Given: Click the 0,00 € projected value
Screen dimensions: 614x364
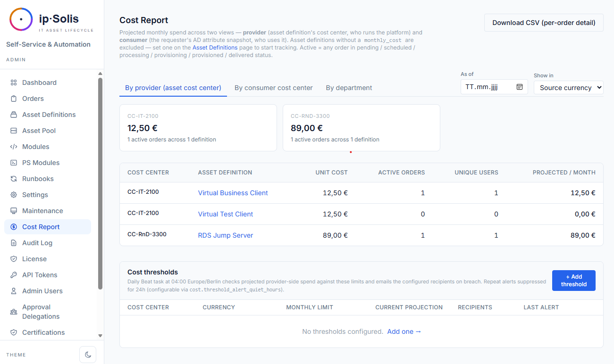Looking at the screenshot, I should point(585,214).
